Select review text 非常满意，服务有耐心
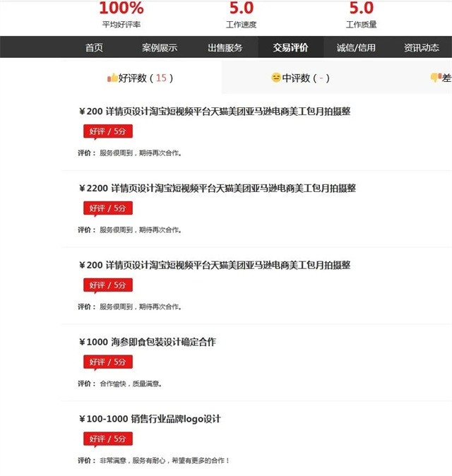The height and width of the screenshot is (476, 452). pos(165,461)
